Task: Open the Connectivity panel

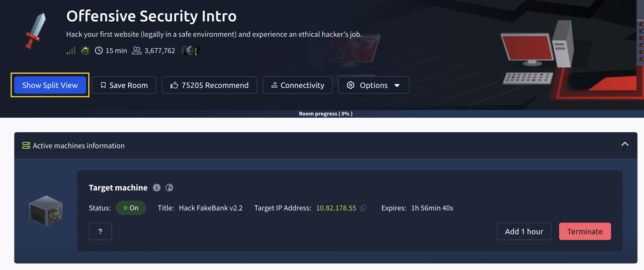Action: [297, 85]
